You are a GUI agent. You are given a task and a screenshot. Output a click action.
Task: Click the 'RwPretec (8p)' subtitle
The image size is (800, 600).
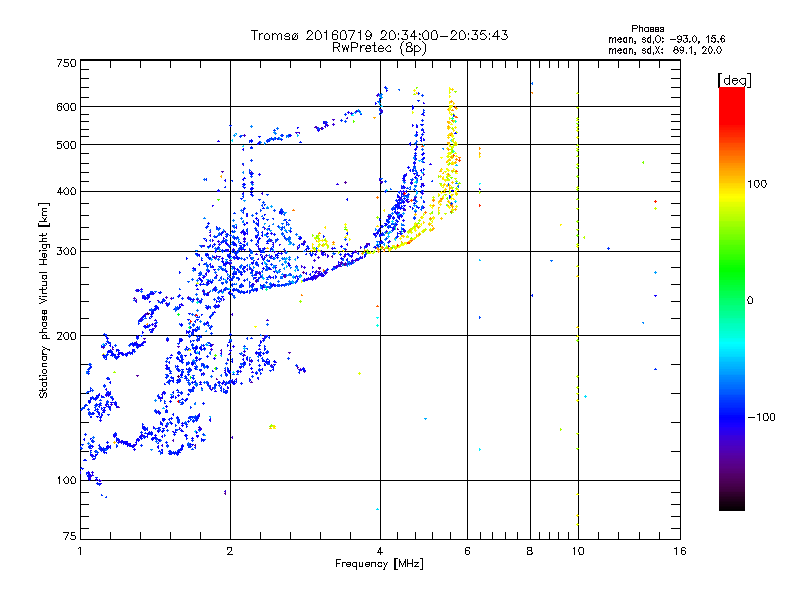(379, 48)
